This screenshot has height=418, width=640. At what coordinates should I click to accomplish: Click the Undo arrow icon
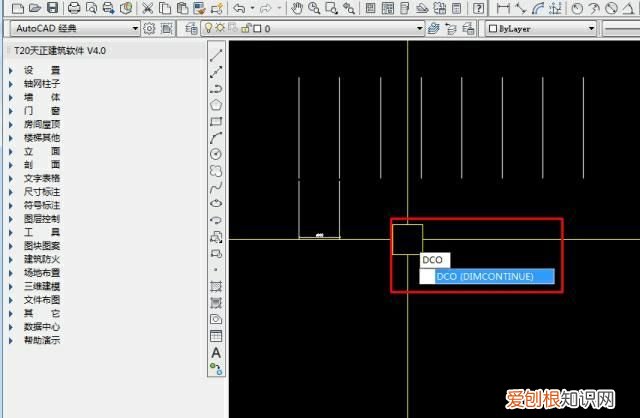(x=239, y=8)
